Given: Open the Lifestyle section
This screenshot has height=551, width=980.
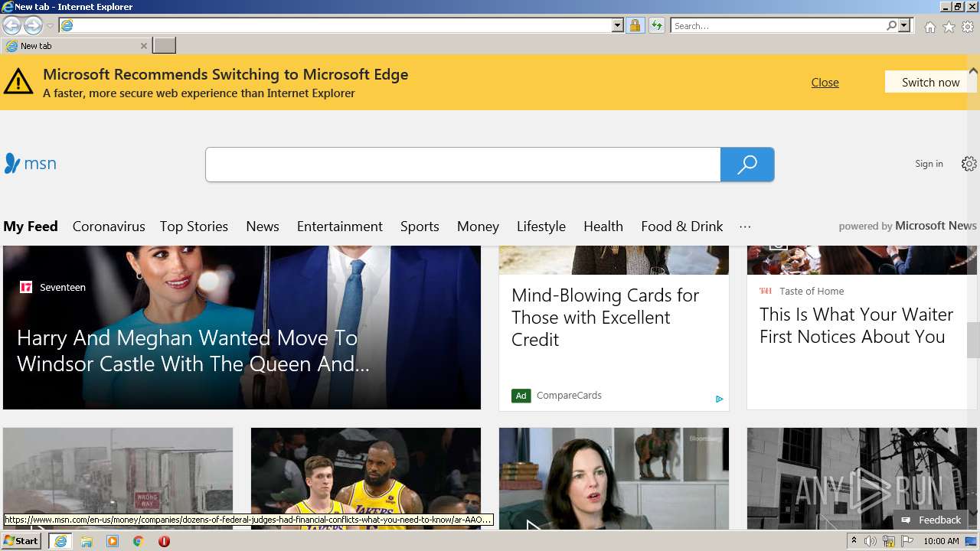Looking at the screenshot, I should click(541, 227).
